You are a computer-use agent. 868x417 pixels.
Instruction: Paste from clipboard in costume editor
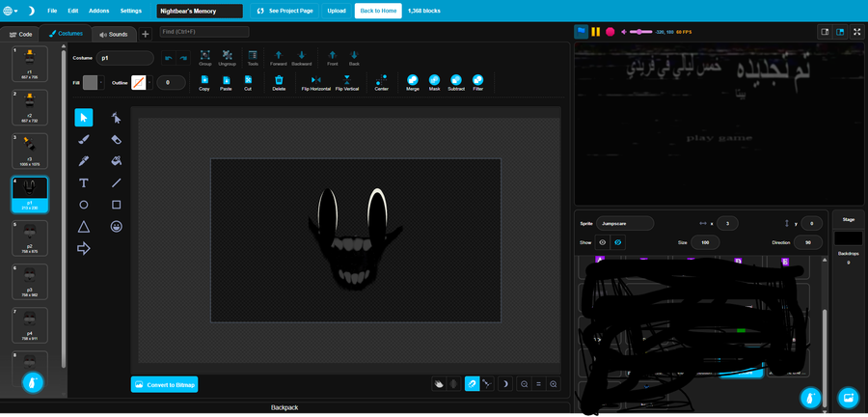click(226, 83)
